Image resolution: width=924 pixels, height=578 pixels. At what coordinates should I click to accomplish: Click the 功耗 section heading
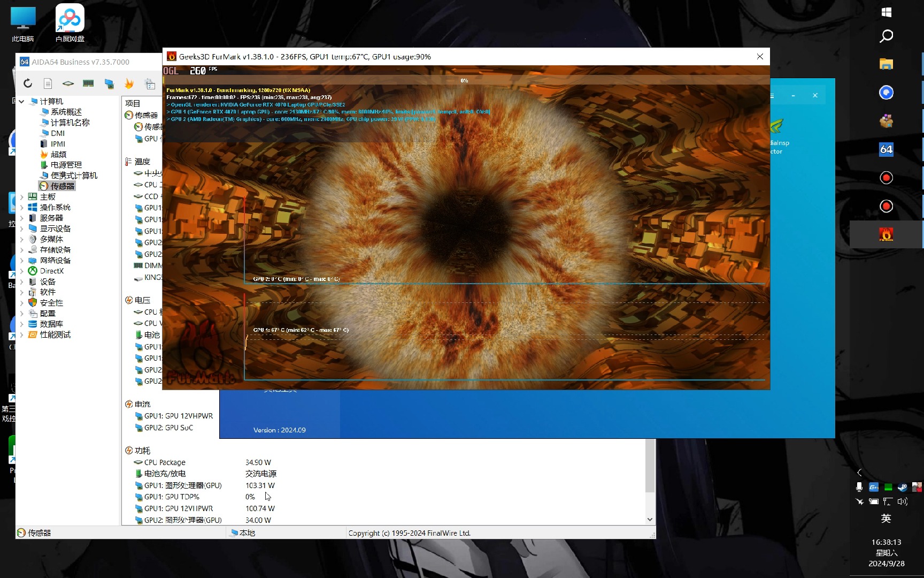click(142, 451)
